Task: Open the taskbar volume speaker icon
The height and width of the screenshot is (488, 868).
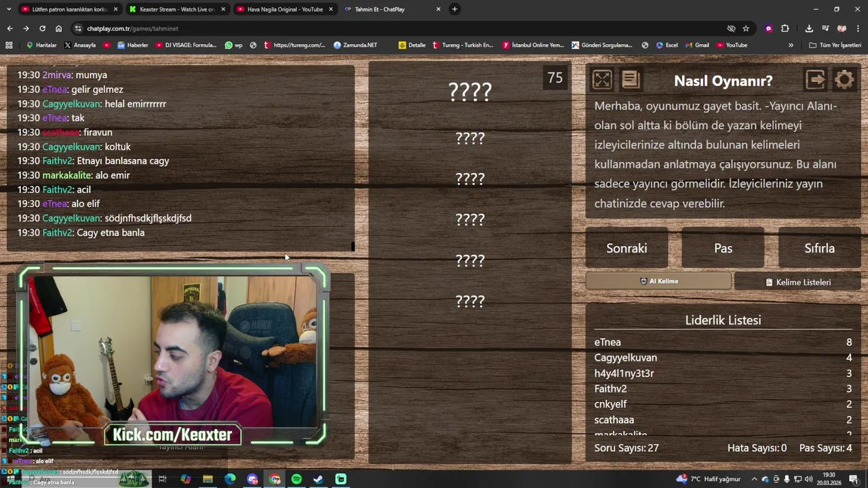Action: pos(808,479)
